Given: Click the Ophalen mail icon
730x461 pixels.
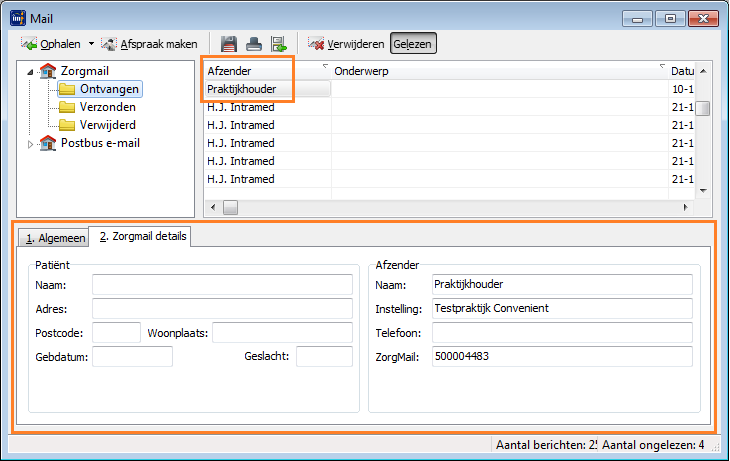Looking at the screenshot, I should pyautogui.click(x=29, y=44).
